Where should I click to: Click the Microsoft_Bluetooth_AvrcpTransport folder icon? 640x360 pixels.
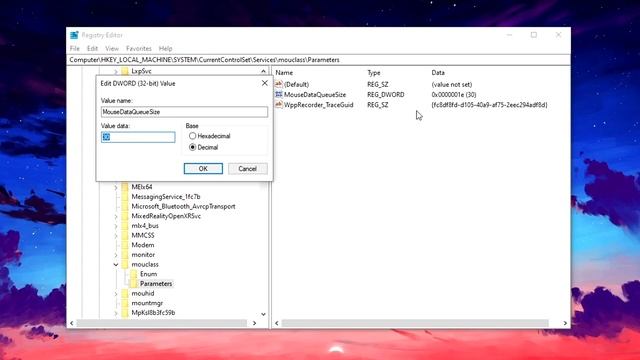click(x=124, y=206)
